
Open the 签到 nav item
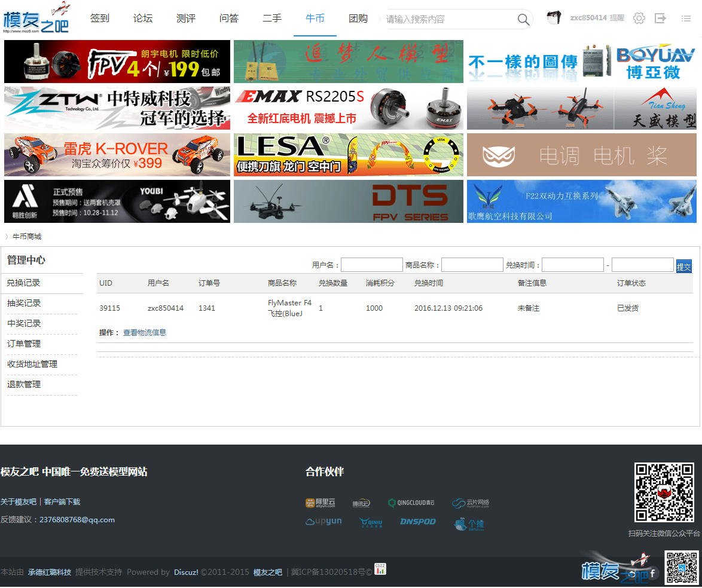point(99,19)
